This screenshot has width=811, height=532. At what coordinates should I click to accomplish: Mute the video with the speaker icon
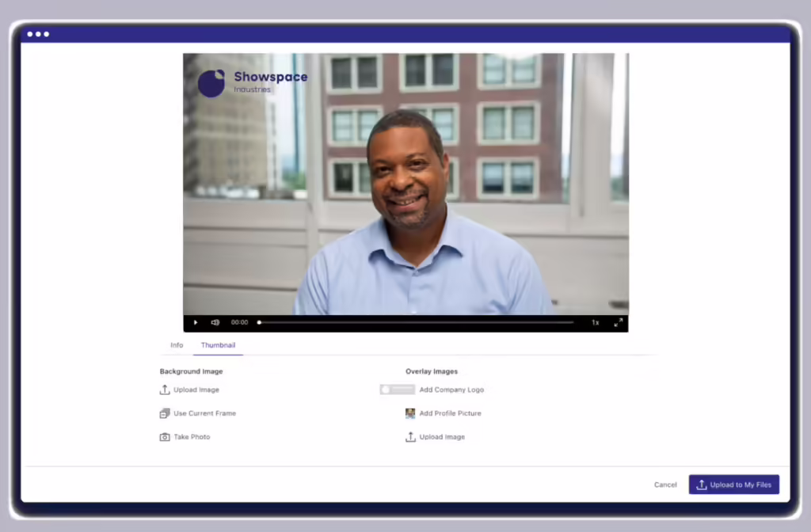(x=215, y=322)
